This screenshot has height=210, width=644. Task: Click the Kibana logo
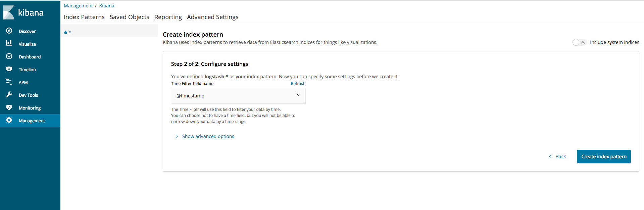(23, 12)
